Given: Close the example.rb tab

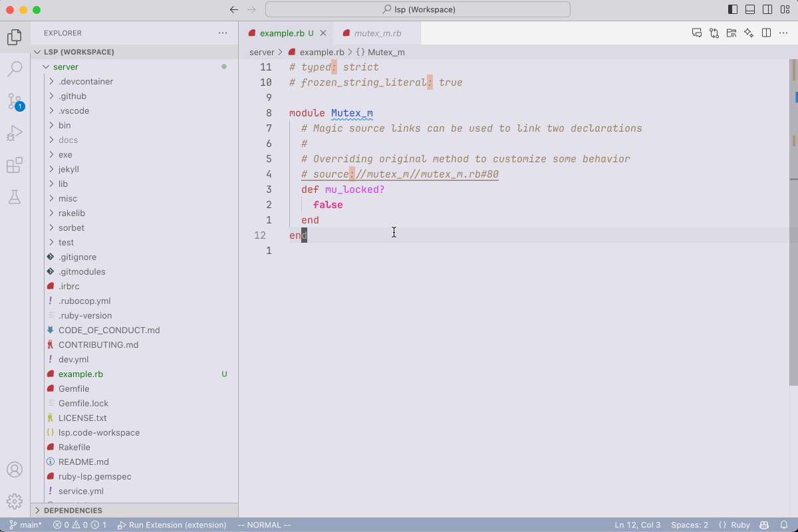Looking at the screenshot, I should (x=324, y=33).
